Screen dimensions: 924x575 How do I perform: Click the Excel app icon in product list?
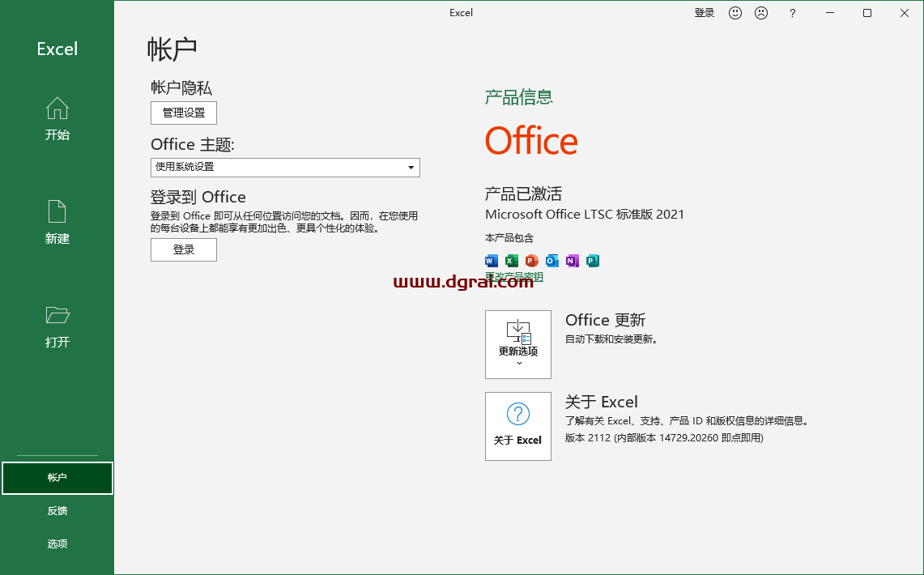coord(511,261)
